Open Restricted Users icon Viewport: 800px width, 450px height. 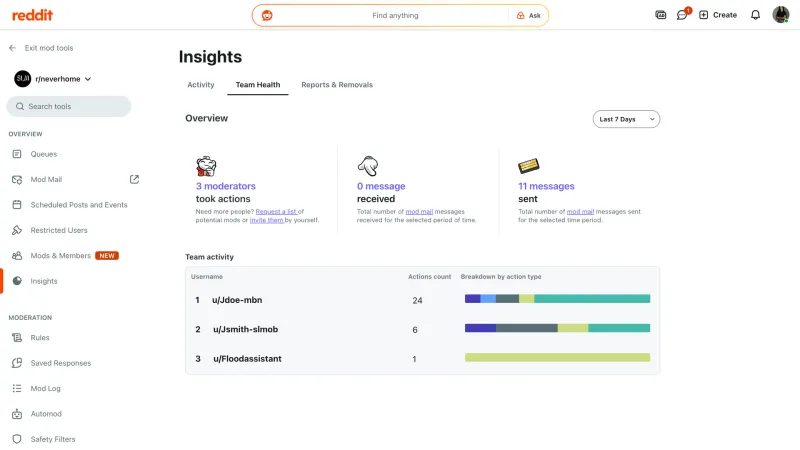pos(17,230)
